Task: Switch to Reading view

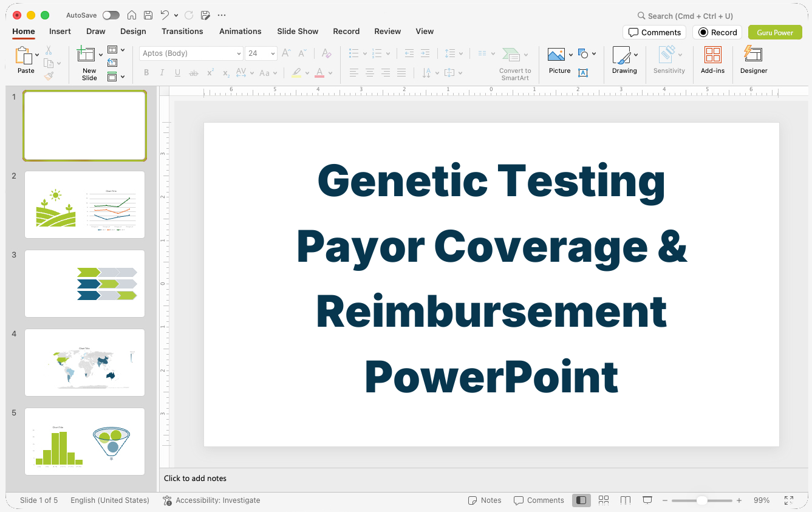Action: (x=626, y=500)
